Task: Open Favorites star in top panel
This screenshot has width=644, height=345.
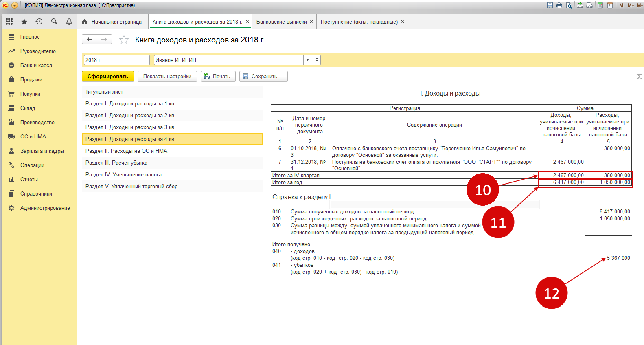Action: click(x=24, y=22)
